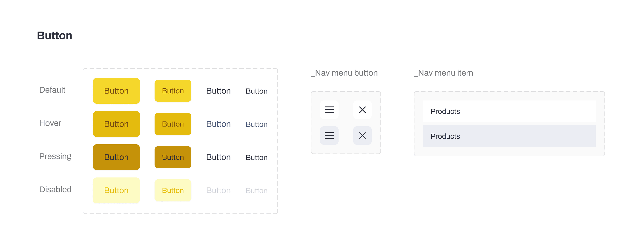
Task: Click the gray hover-state close X icon
Action: coord(362,136)
